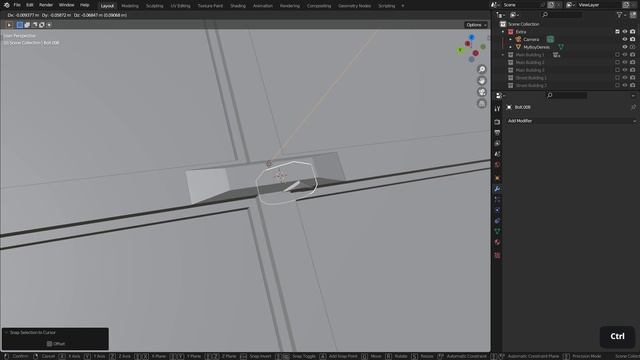640x360 pixels.
Task: Toggle perspective/orthographic grid button
Action: 482,103
